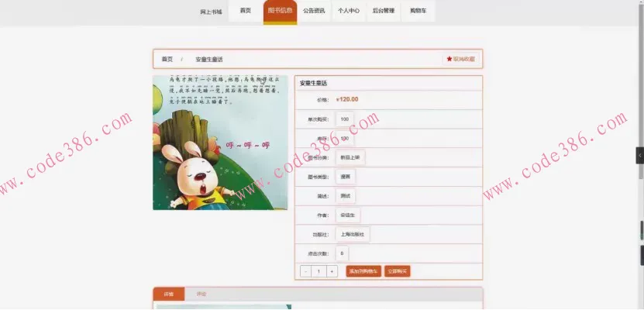This screenshot has height=310, width=644.
Task: Click the red star 取消收藏 icon
Action: click(449, 59)
